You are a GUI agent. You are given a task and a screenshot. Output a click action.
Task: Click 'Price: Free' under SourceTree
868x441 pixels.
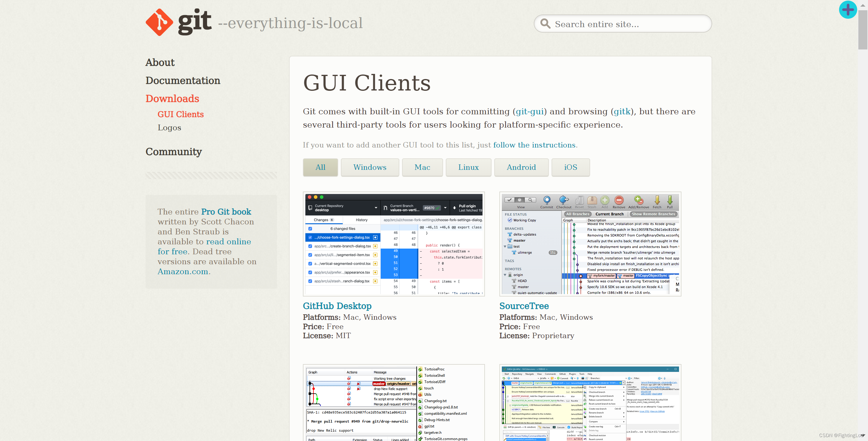coord(520,327)
